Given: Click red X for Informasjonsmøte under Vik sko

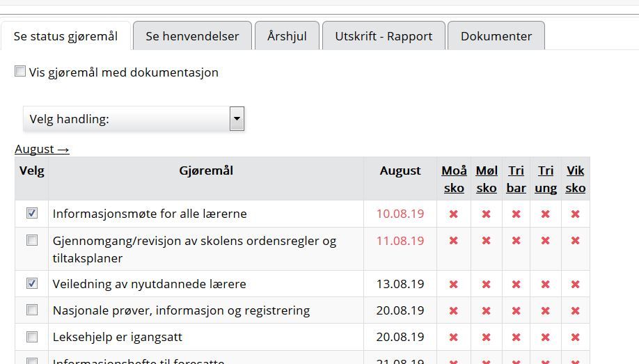Looking at the screenshot, I should (575, 214).
